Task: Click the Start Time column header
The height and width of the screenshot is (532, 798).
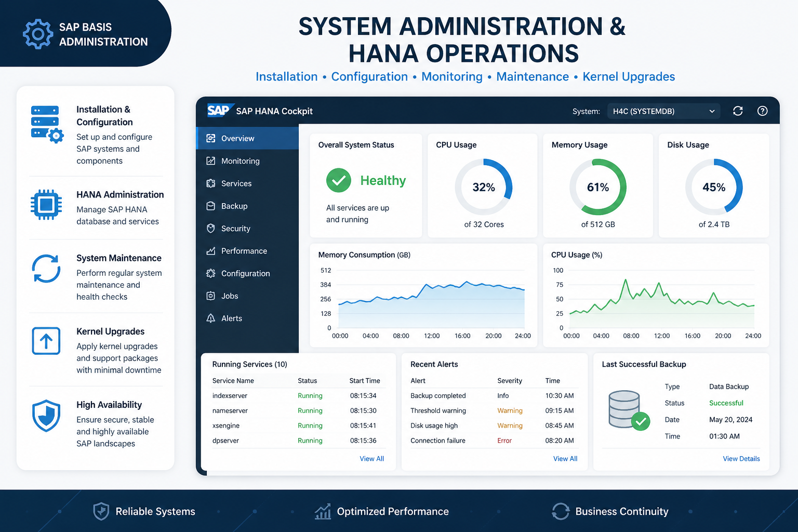Action: point(365,381)
